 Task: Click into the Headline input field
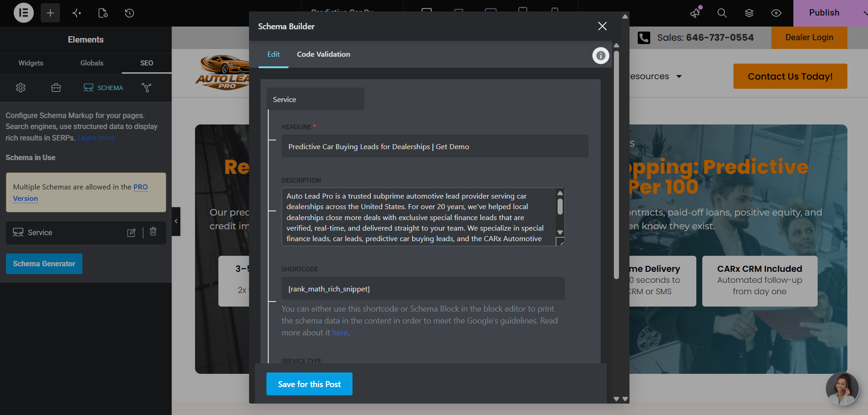435,146
